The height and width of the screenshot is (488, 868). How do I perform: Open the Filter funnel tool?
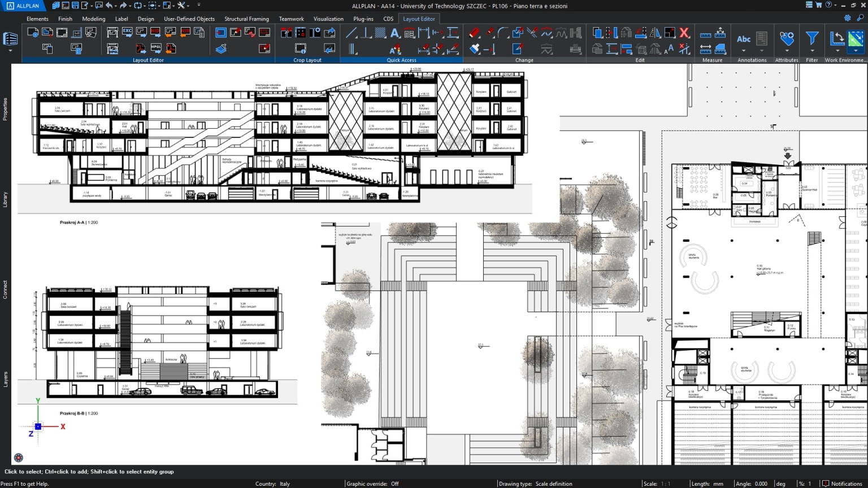click(812, 38)
